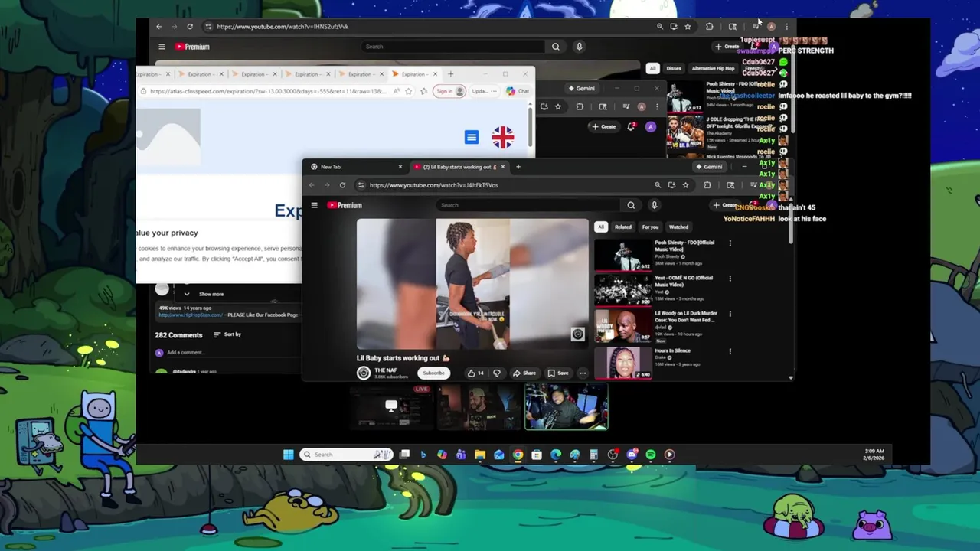Click search magnifier button in front window
The width and height of the screenshot is (980, 551).
pos(631,205)
